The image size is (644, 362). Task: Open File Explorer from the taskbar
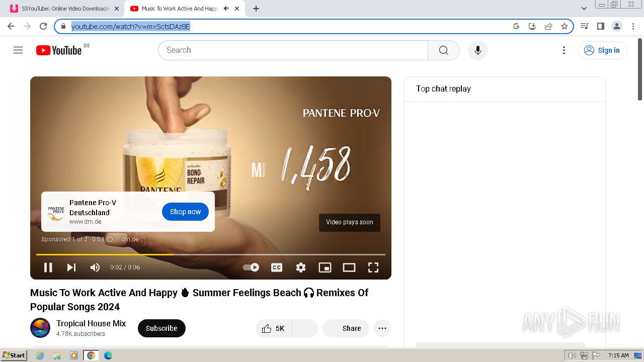pyautogui.click(x=57, y=355)
